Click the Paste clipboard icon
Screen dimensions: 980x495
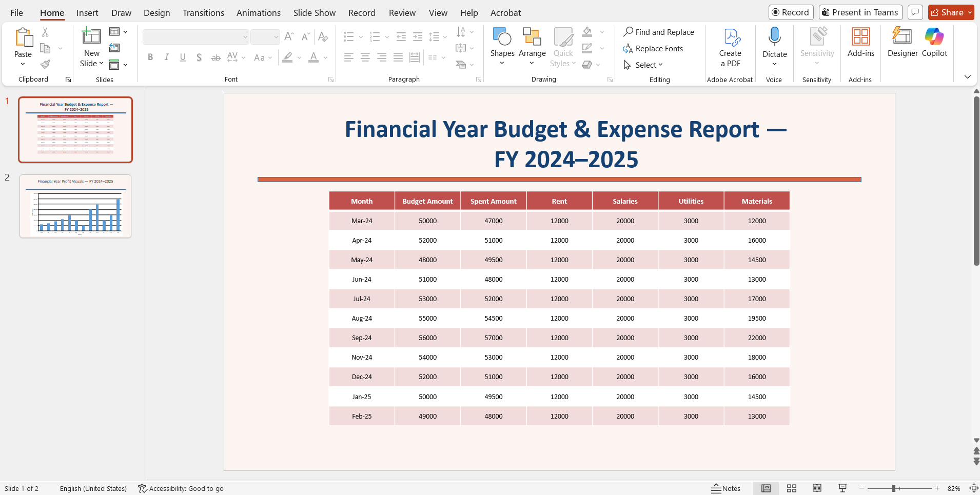coord(23,37)
